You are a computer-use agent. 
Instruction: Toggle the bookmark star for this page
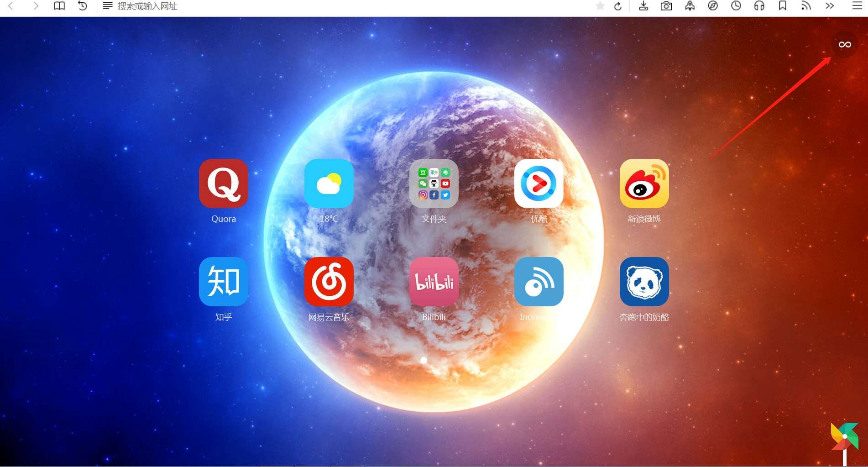coord(600,6)
